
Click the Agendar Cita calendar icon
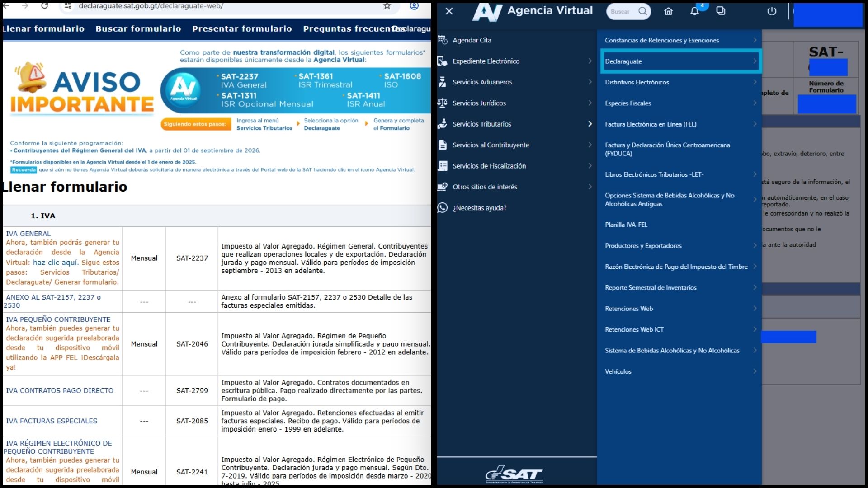click(x=443, y=40)
